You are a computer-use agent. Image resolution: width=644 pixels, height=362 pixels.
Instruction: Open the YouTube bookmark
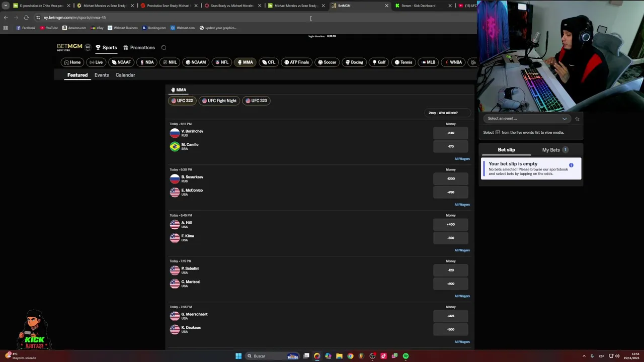(x=49, y=28)
